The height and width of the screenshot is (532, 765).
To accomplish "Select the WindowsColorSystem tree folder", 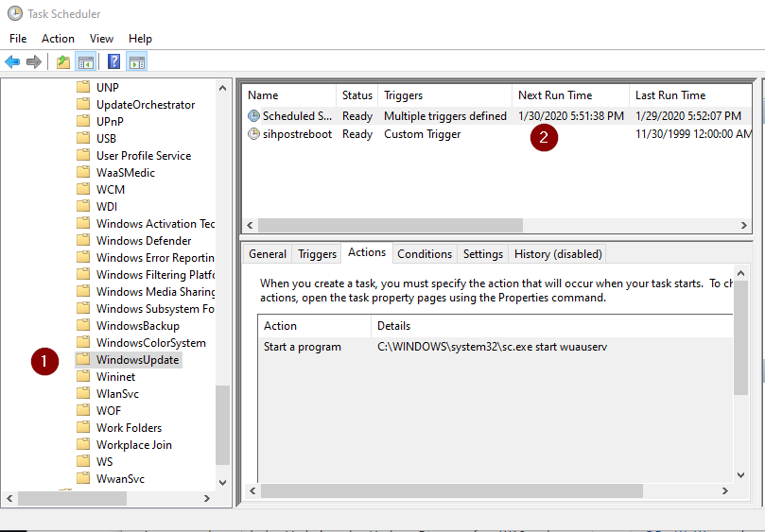I will (x=150, y=343).
